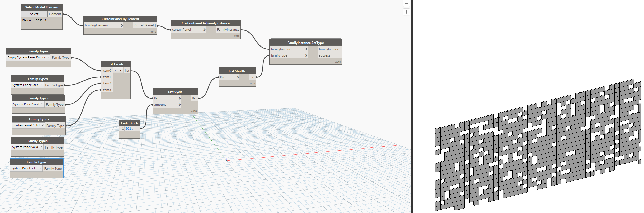Click the List.Cycle list output port

[194, 98]
